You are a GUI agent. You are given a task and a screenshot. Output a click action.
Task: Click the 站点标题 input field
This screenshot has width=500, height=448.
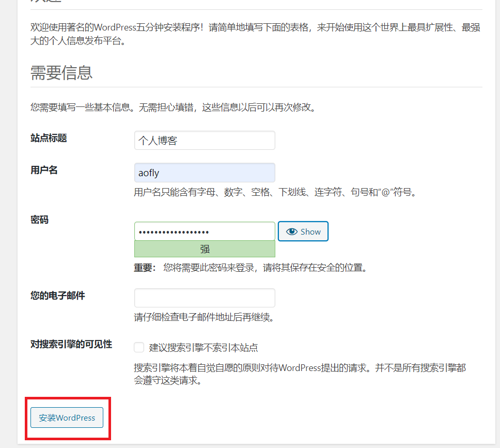[x=205, y=140]
